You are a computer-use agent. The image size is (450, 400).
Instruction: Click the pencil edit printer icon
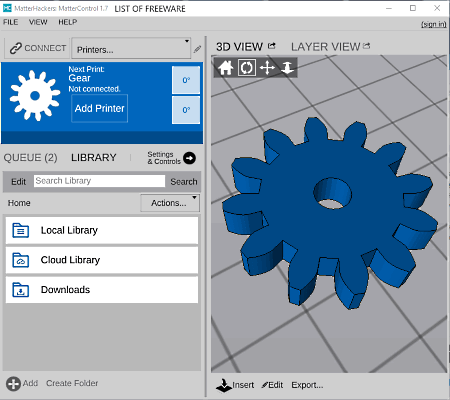(x=197, y=49)
